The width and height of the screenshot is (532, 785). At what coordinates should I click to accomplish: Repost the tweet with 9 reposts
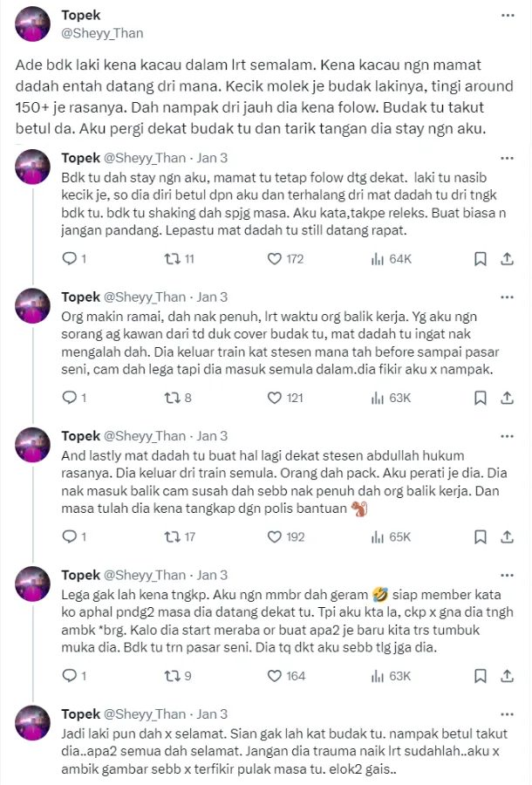(172, 676)
